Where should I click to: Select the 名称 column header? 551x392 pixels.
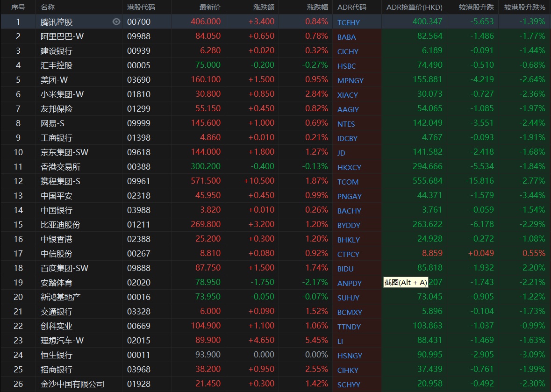point(48,7)
